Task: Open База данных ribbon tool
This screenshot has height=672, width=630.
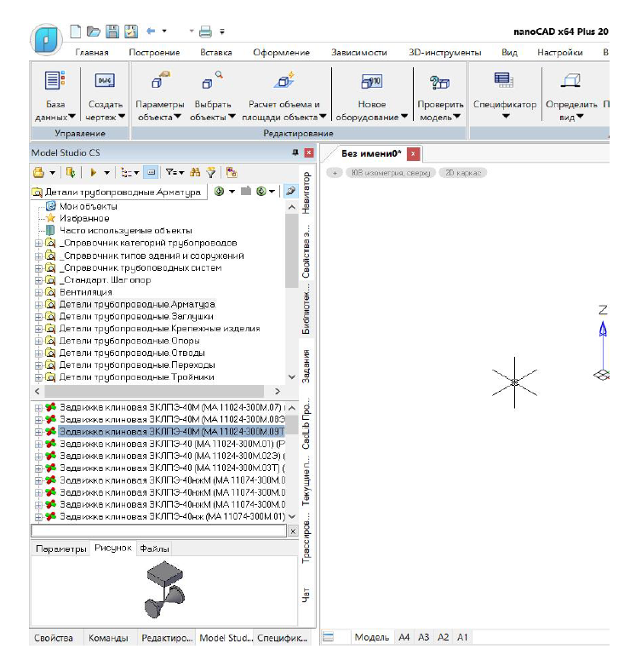Action: [54, 96]
